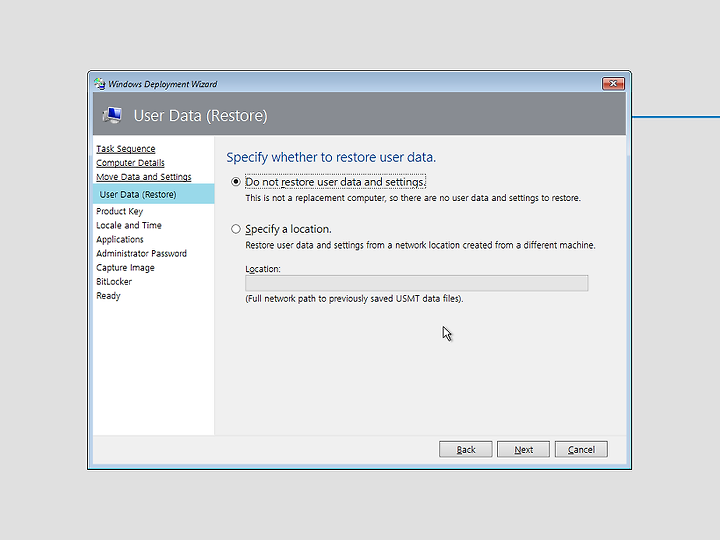Cancel the deployment wizard
This screenshot has width=720, height=540.
tap(581, 449)
